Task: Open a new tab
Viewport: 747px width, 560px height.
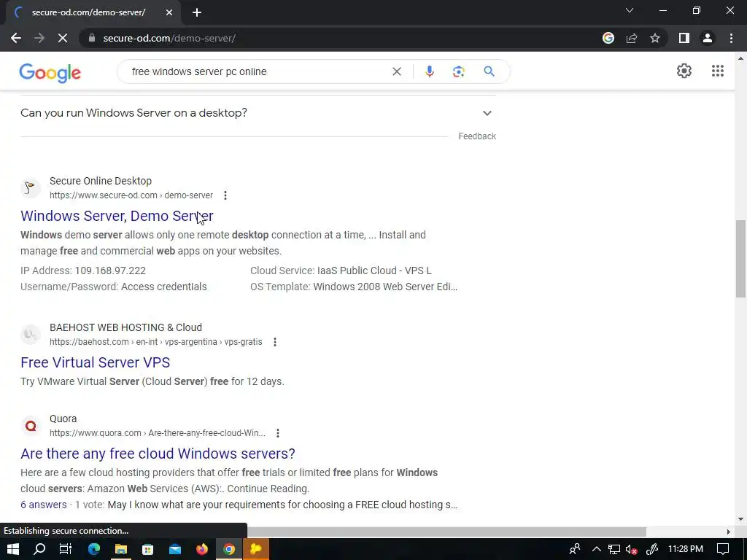Action: (197, 12)
